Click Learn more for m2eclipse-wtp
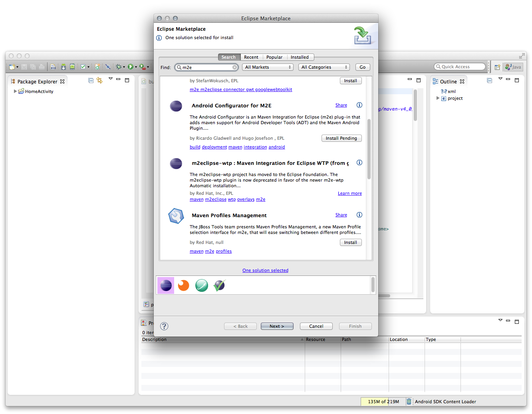This screenshot has width=532, height=414. [350, 193]
